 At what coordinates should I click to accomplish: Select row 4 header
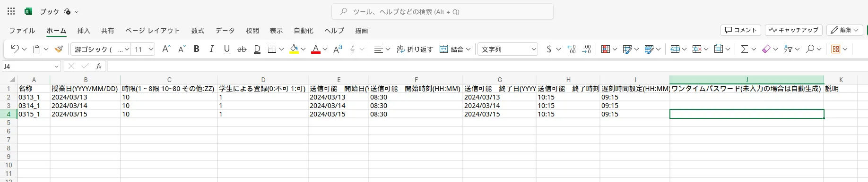click(9, 114)
